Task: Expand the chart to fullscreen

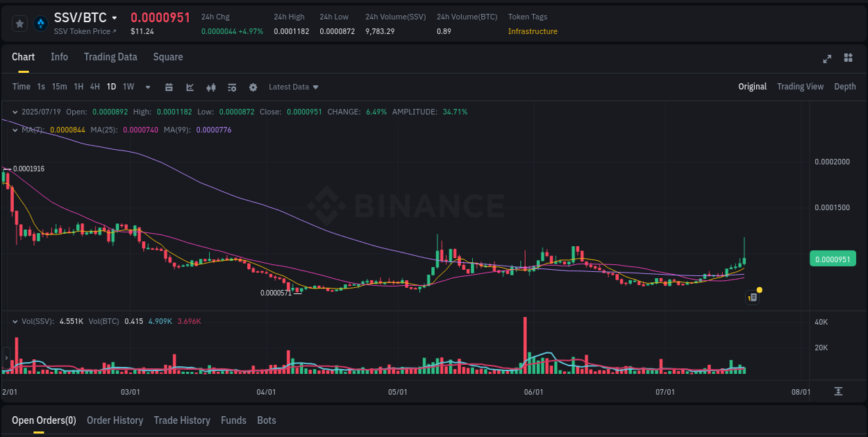Action: point(827,60)
